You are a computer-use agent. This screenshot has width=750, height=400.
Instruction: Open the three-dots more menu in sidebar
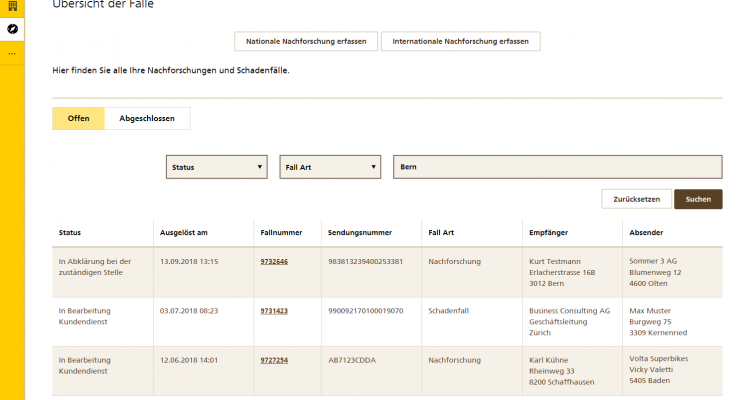pos(12,54)
